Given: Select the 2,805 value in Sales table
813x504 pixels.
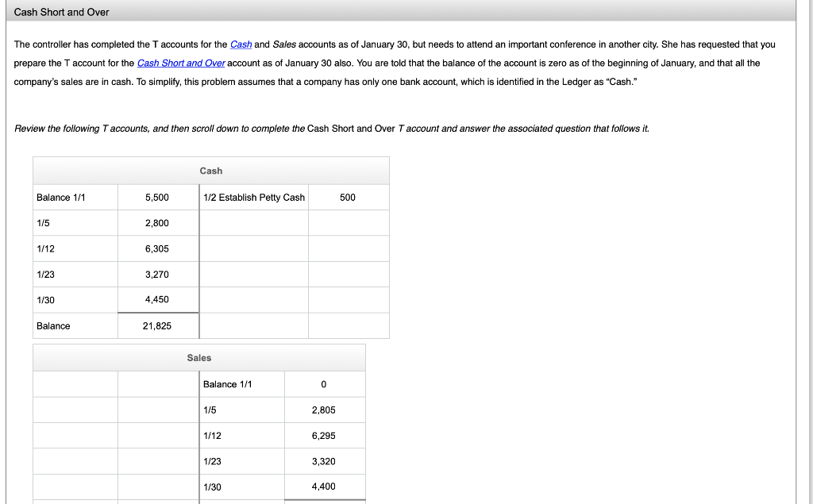Looking at the screenshot, I should click(x=324, y=410).
